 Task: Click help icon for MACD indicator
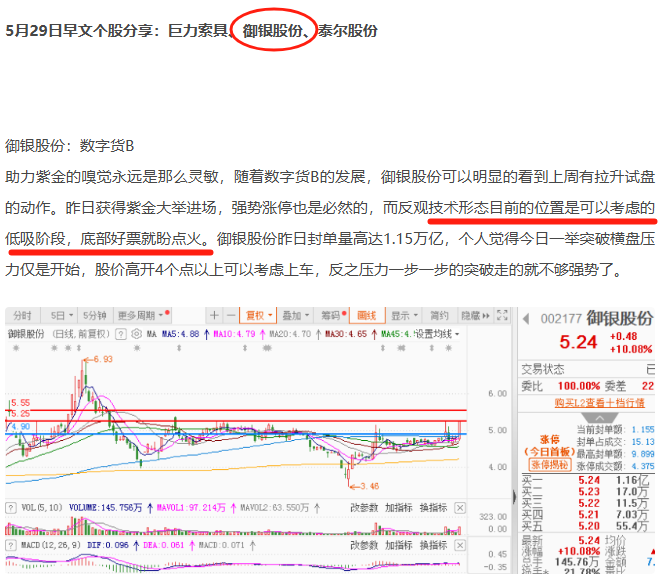click(11, 545)
